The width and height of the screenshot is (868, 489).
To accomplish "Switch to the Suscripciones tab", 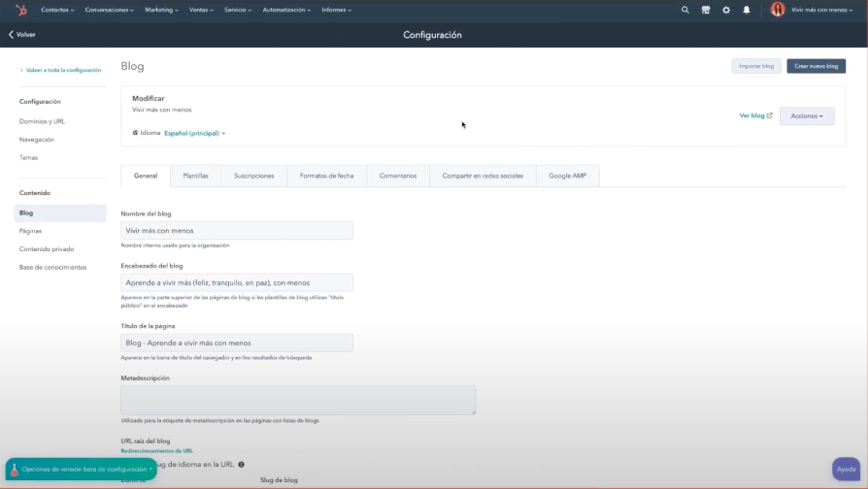I will pyautogui.click(x=253, y=176).
